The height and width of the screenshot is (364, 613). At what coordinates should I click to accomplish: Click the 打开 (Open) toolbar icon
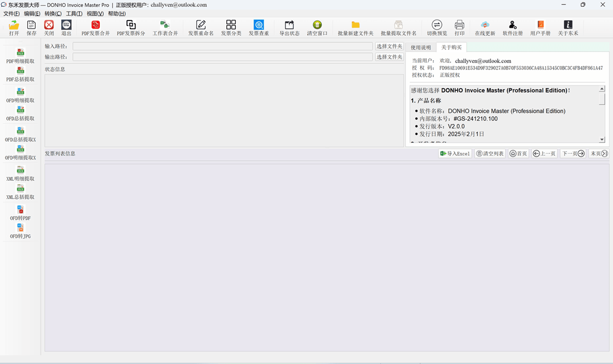14,28
